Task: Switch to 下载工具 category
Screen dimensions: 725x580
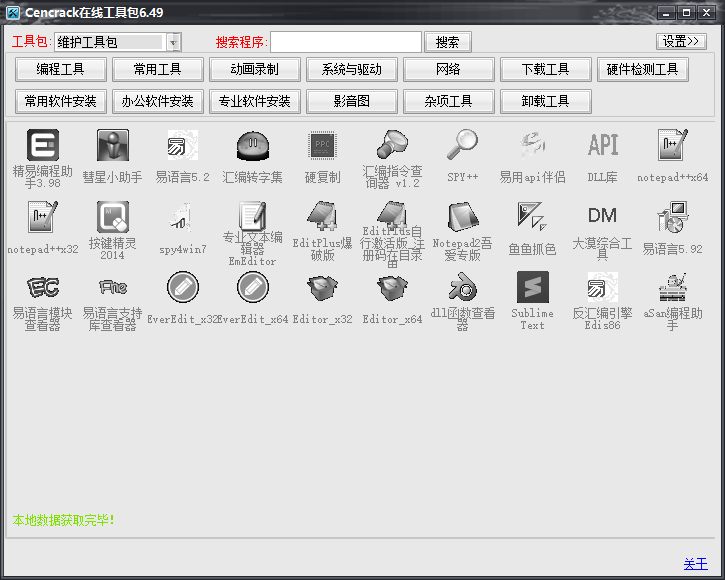Action: point(546,69)
